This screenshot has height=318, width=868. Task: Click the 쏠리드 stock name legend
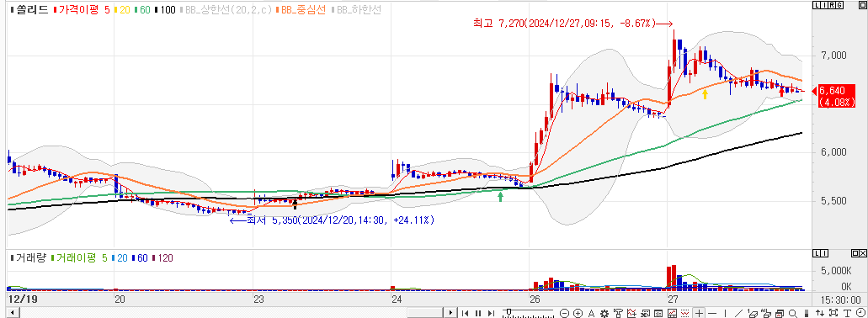29,9
